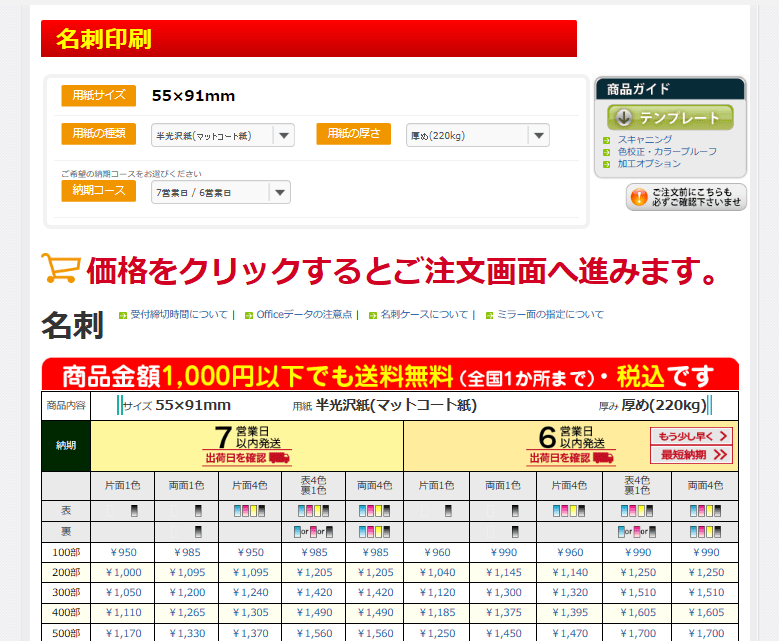Open 名刺ケースについて link
The image size is (779, 641).
[423, 314]
